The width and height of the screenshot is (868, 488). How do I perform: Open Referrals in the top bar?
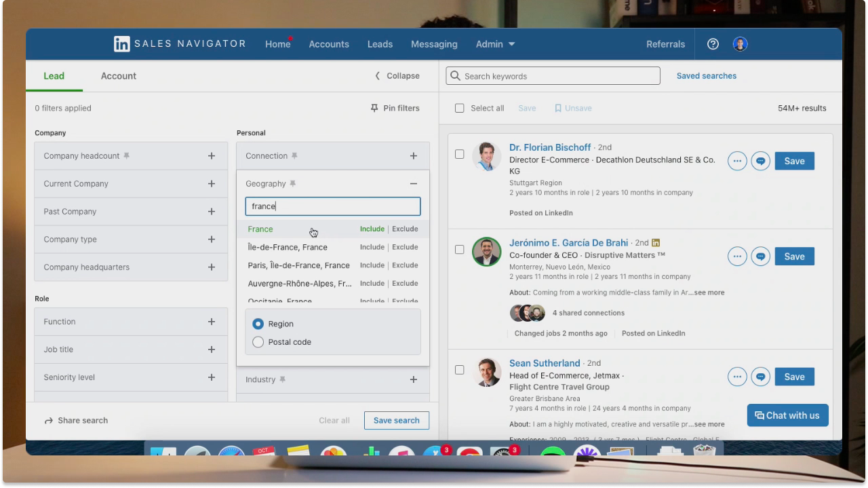(x=665, y=44)
